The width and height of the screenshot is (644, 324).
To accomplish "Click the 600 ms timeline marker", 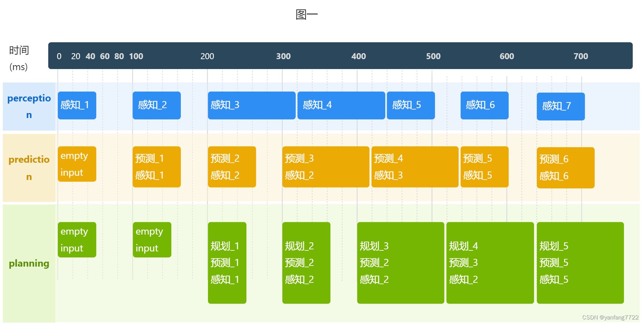I will [x=507, y=56].
